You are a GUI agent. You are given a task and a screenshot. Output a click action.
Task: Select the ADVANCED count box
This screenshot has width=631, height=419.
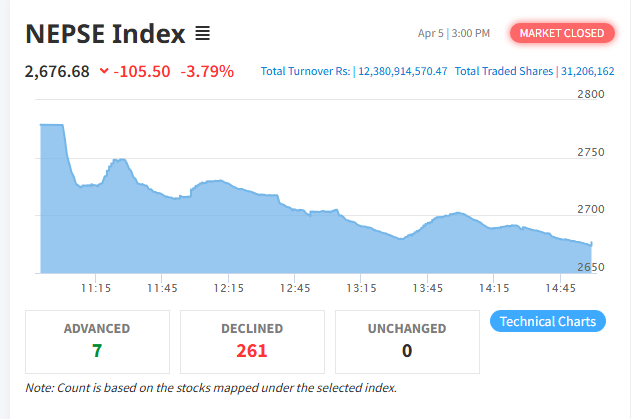97,341
